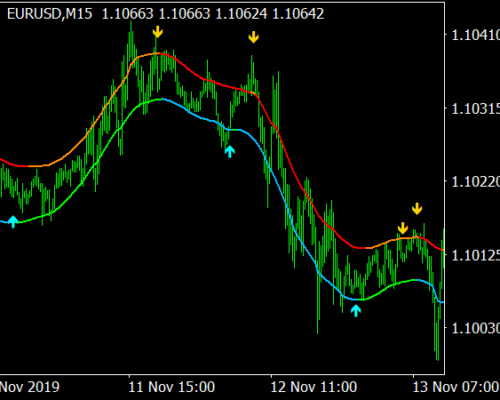Click the time label 12 Nov 11:00
Screen dimensions: 500x400
pos(314,387)
